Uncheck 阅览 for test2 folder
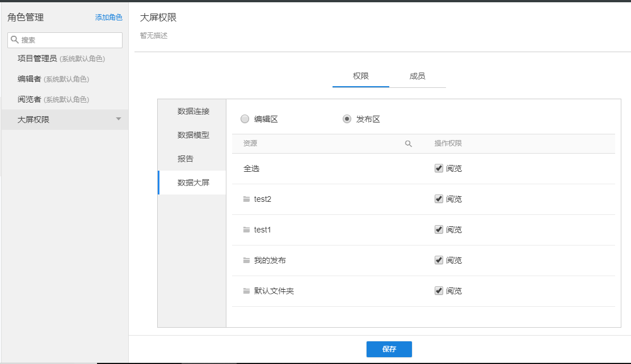This screenshot has width=631, height=364. coord(439,199)
